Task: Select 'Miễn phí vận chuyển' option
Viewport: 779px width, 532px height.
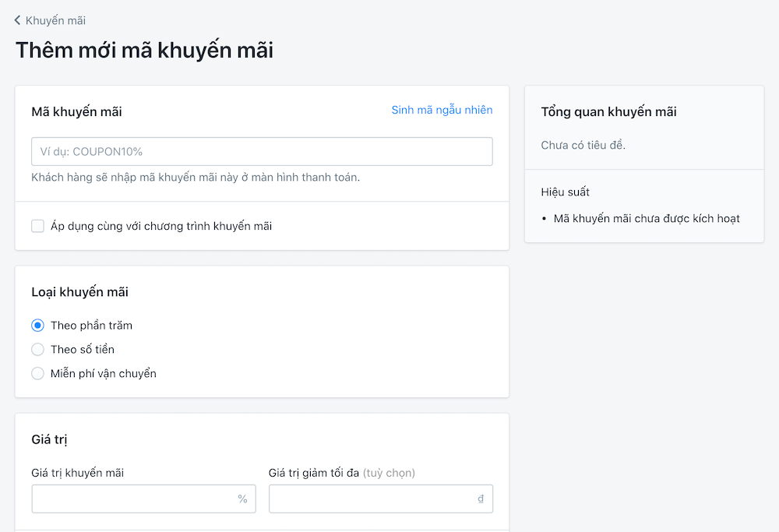Action: 37,373
